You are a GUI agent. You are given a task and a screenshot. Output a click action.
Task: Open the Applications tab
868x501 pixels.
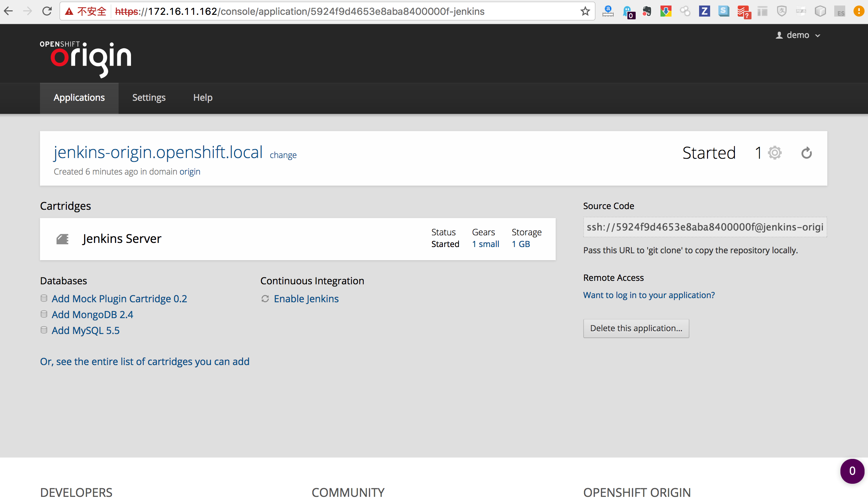(79, 98)
